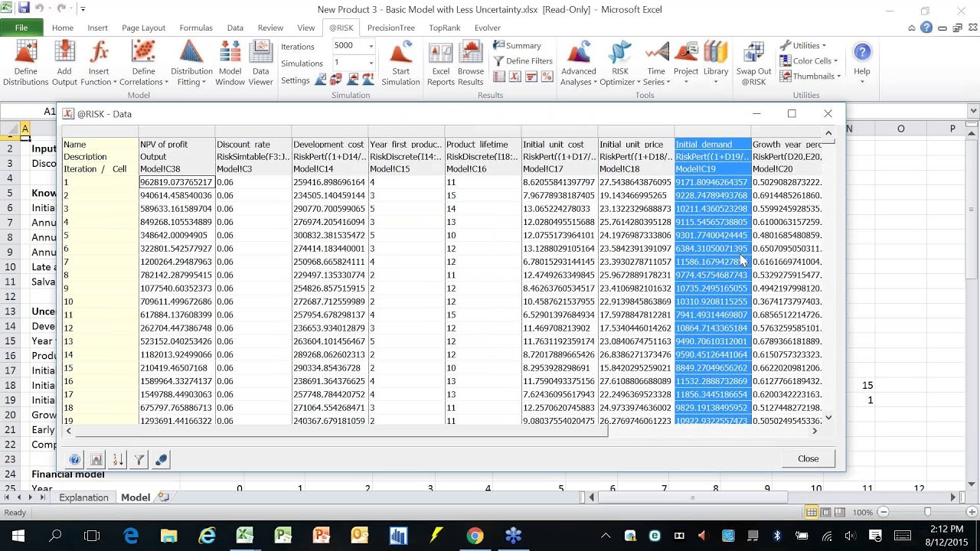Select the Explanation worksheet tab

84,497
